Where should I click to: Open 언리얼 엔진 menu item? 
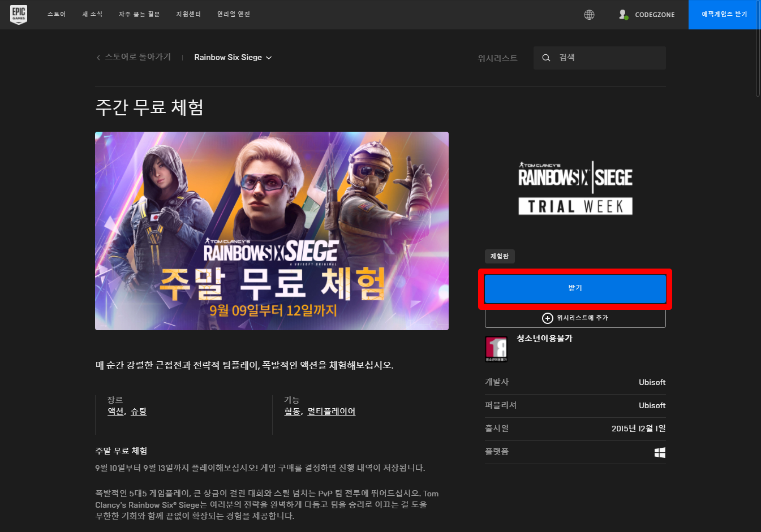point(234,15)
